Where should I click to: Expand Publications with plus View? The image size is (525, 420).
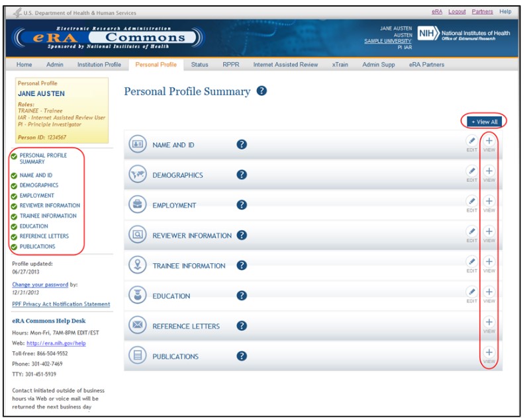click(x=489, y=355)
